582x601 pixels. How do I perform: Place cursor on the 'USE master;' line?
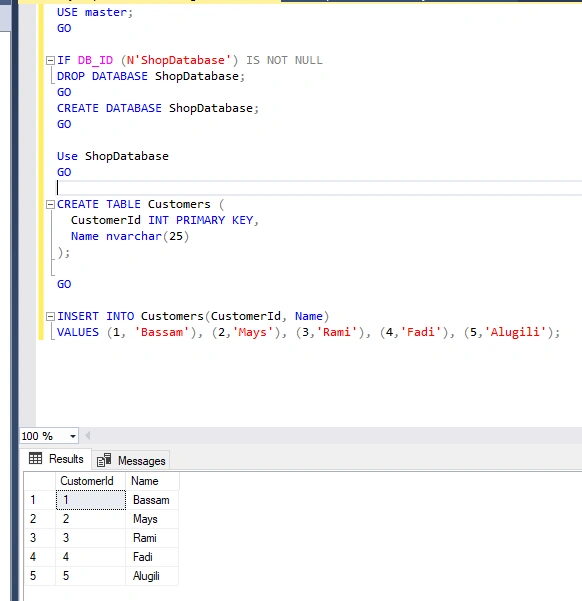click(x=95, y=12)
